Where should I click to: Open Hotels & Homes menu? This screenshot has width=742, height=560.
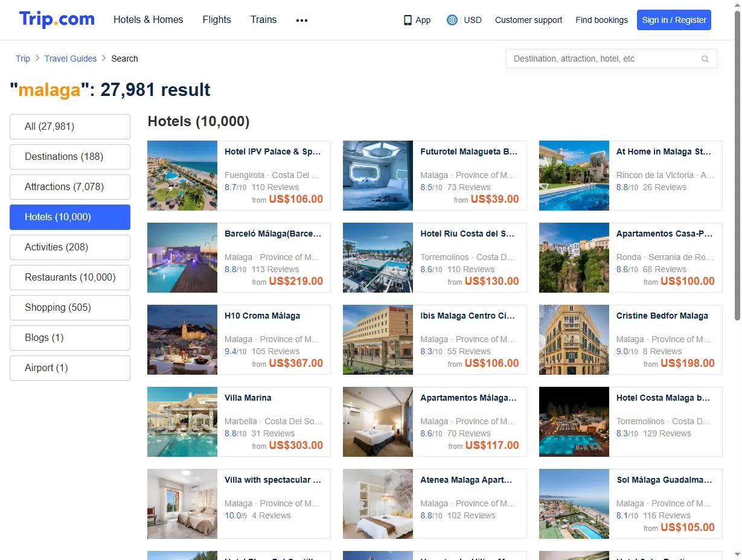coord(149,19)
